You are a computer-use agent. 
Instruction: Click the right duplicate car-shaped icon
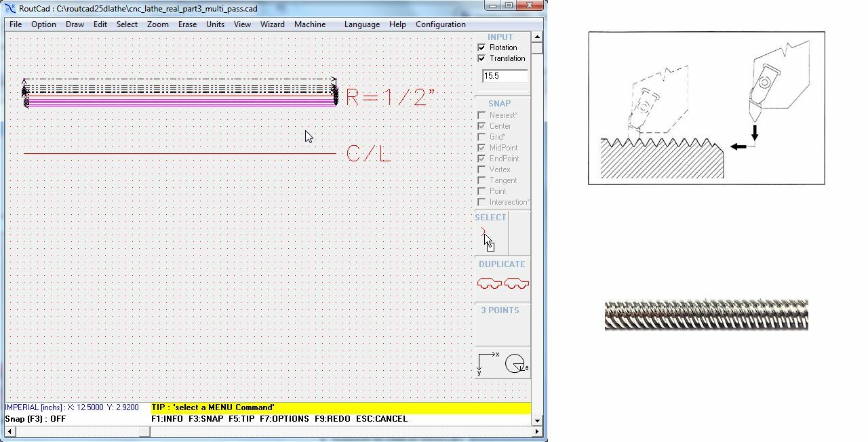(x=517, y=283)
